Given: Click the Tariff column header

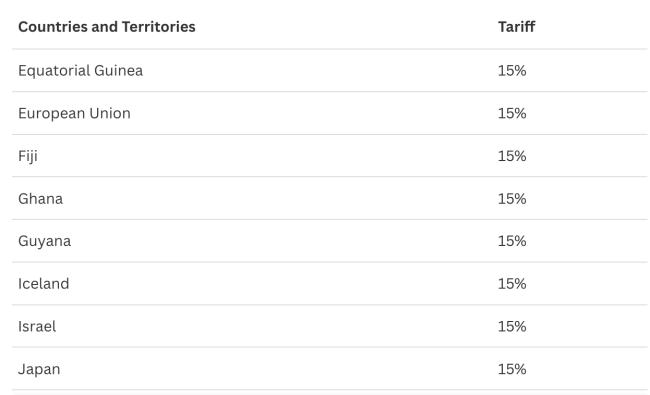Looking at the screenshot, I should [516, 27].
